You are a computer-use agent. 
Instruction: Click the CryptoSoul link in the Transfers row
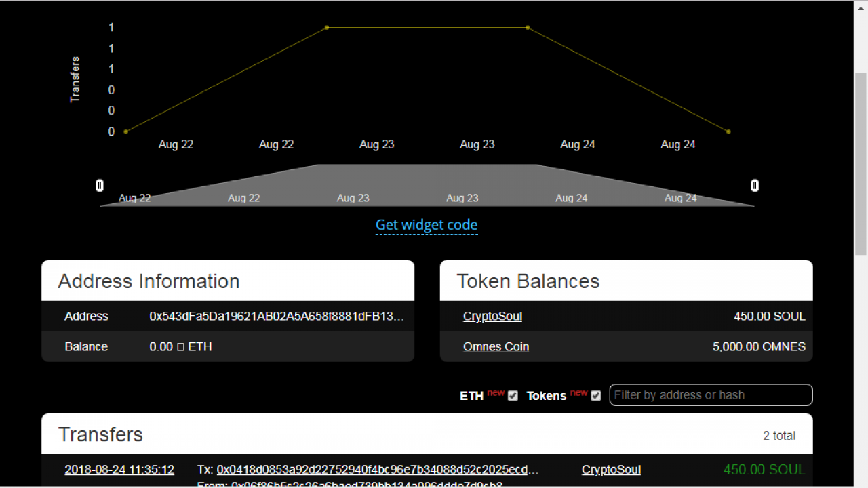coord(611,470)
